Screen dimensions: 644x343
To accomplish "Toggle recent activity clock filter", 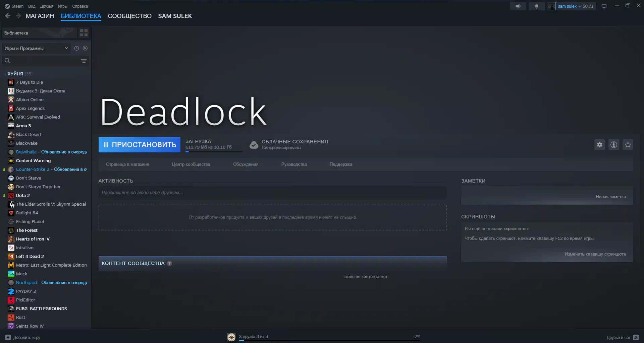I will (76, 48).
